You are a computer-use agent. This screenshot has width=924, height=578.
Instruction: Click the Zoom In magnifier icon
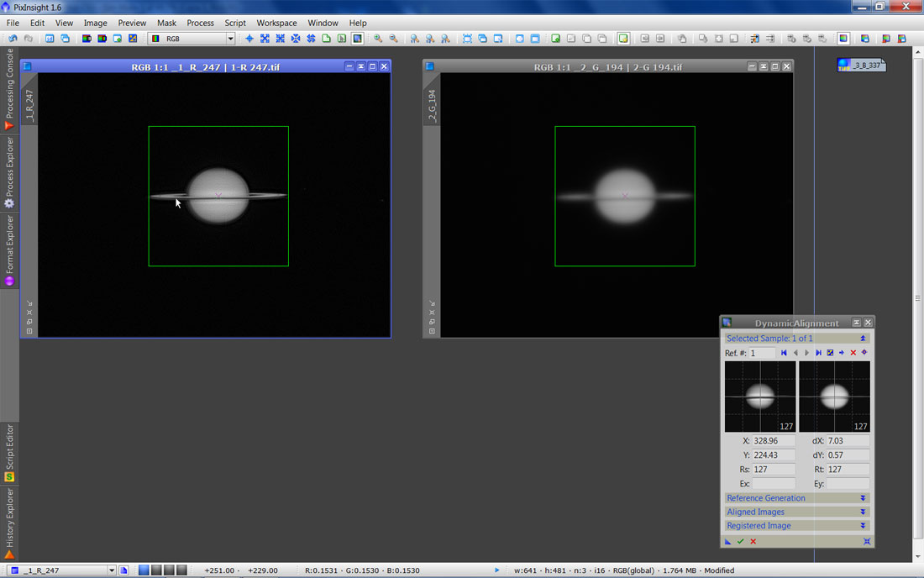click(378, 39)
